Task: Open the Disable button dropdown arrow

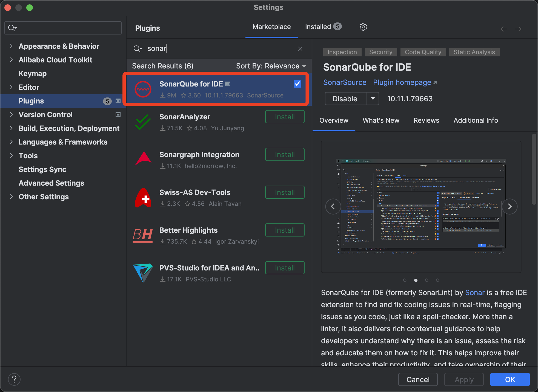Action: pyautogui.click(x=373, y=99)
